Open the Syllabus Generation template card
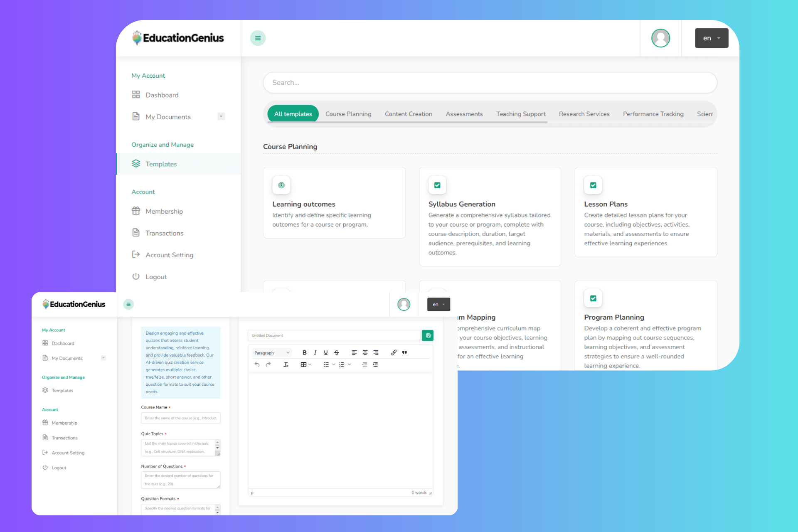The height and width of the screenshot is (532, 798). 490,217
